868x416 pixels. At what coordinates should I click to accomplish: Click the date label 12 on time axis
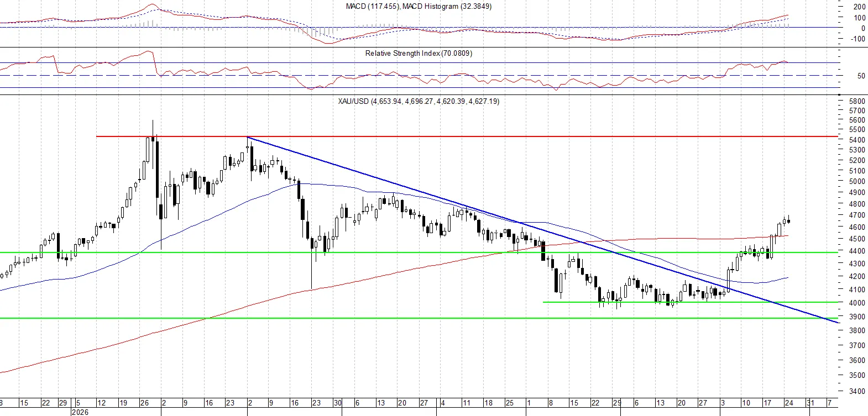tap(101, 403)
